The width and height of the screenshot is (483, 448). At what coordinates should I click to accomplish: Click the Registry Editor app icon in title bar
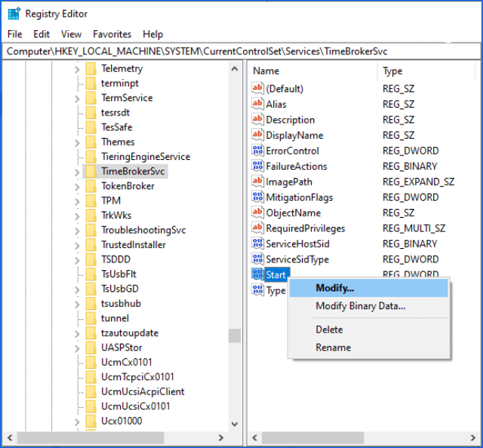click(x=14, y=14)
